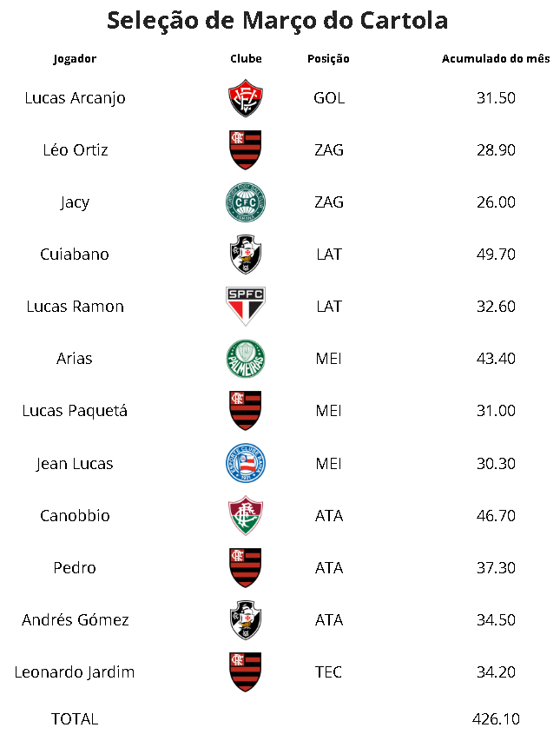
Task: Select the player name Lucas Ramon
Action: [x=75, y=307]
